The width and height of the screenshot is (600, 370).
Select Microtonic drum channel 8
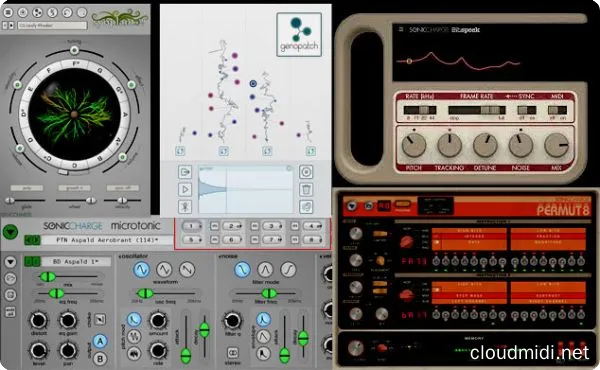click(313, 240)
